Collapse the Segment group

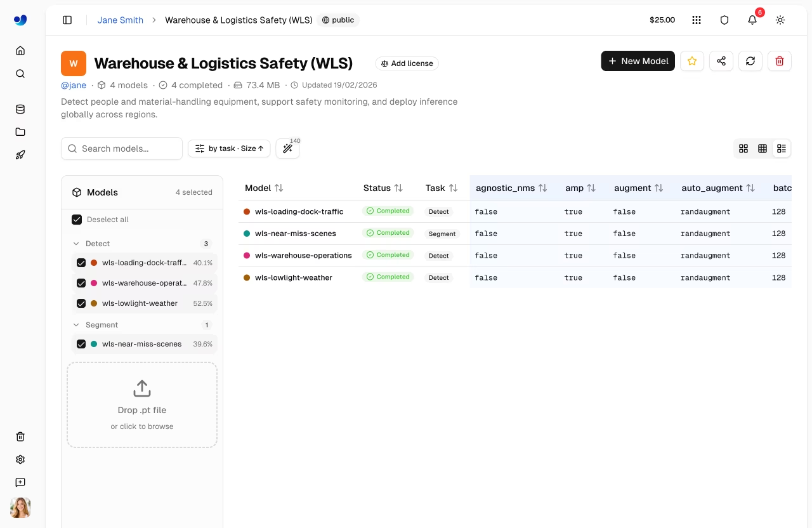tap(76, 325)
